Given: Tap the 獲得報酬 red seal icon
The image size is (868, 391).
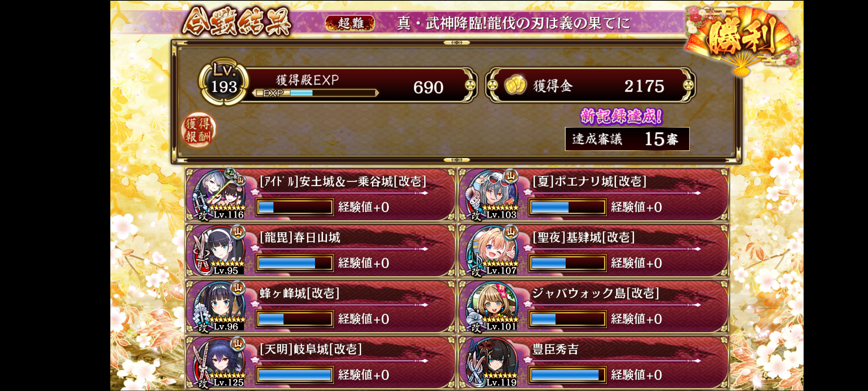Looking at the screenshot, I should point(198,130).
